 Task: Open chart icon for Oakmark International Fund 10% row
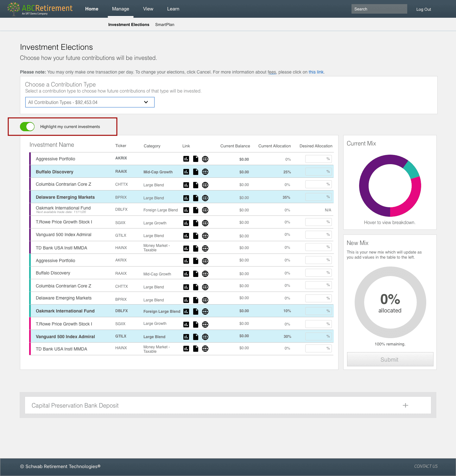click(x=186, y=312)
